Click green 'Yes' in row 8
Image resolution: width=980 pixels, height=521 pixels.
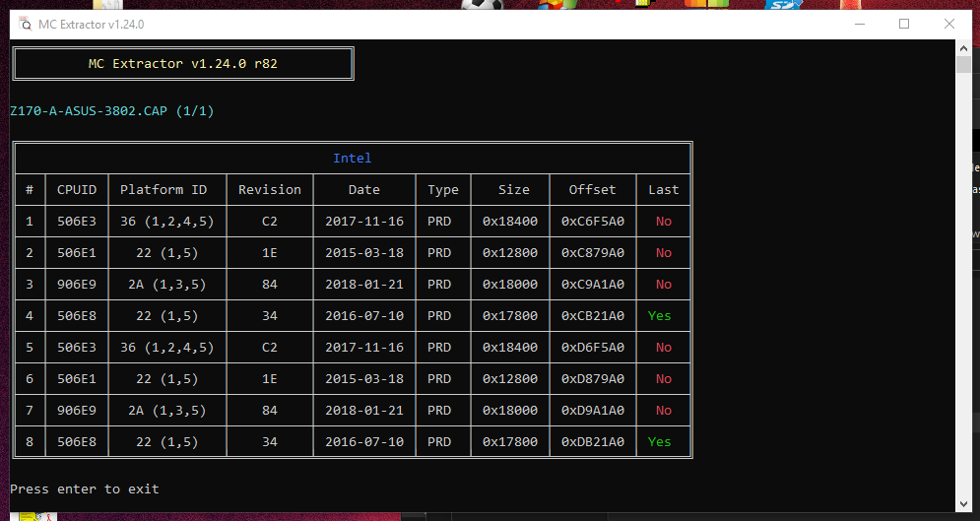click(x=659, y=441)
